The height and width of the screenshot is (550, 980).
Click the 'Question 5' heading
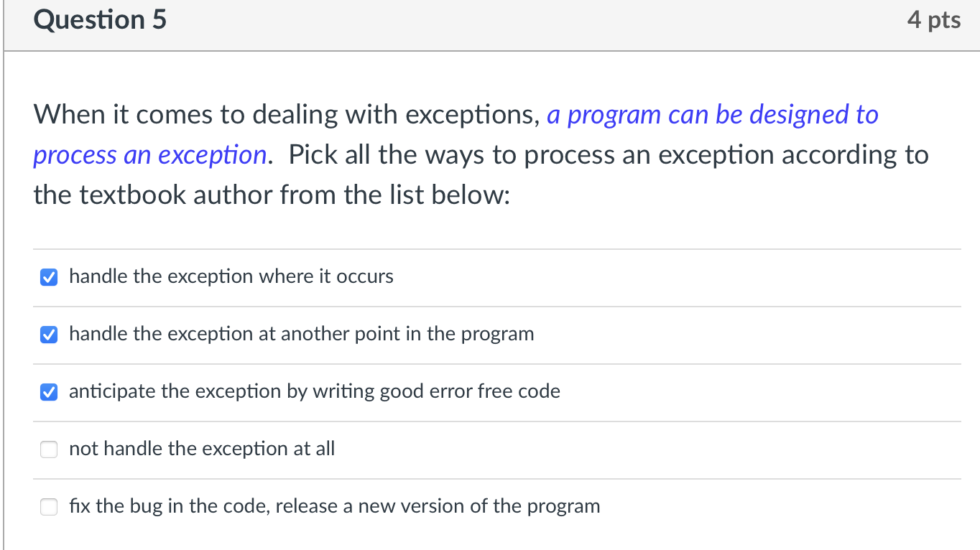[x=100, y=20]
